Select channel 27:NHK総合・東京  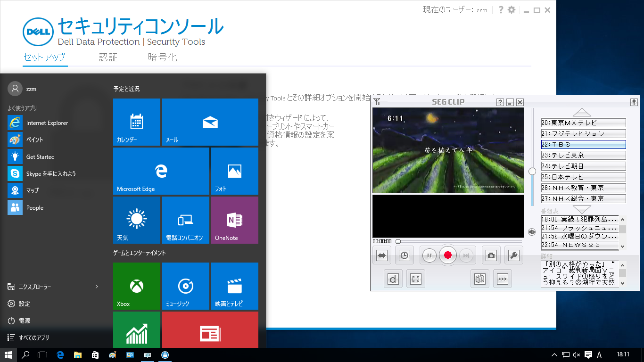[x=584, y=199]
